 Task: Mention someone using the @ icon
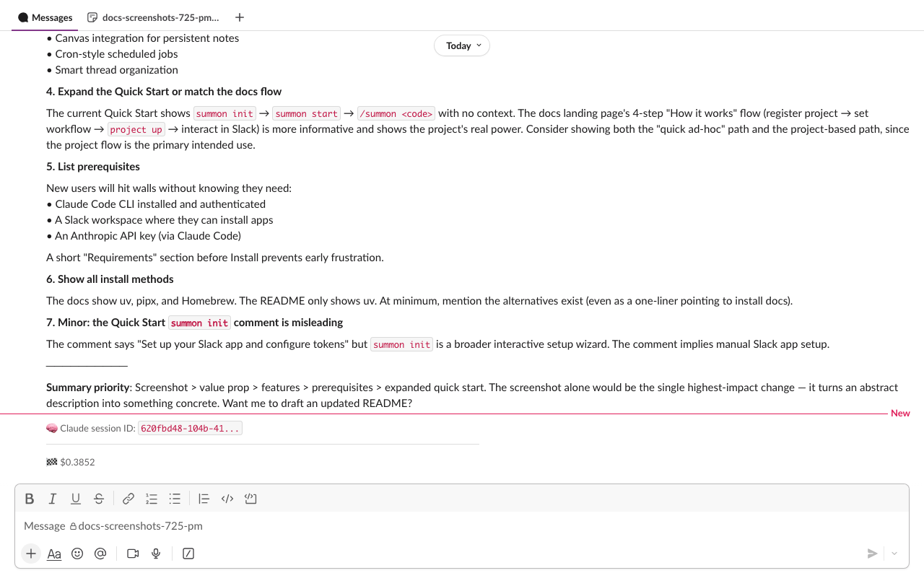pyautogui.click(x=100, y=554)
